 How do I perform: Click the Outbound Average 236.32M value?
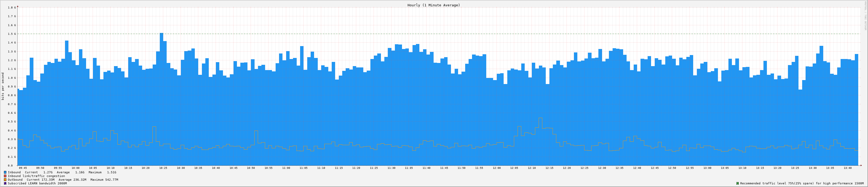tap(80, 180)
